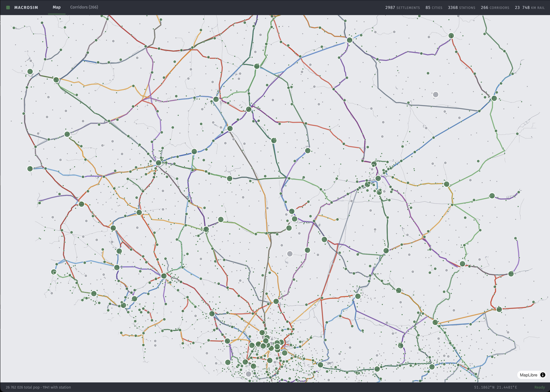Click the 3368 STATIONS counter
This screenshot has width=550, height=392.
pyautogui.click(x=461, y=7)
